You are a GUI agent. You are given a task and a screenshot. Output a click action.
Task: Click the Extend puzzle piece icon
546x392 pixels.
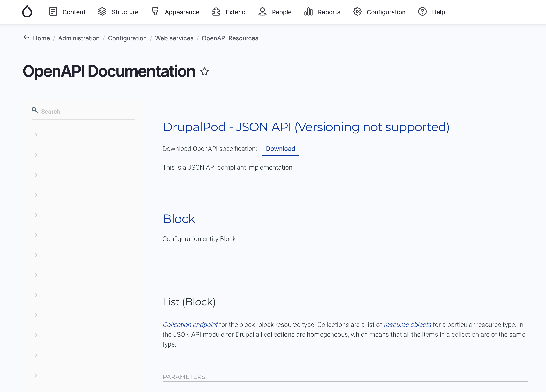(216, 11)
